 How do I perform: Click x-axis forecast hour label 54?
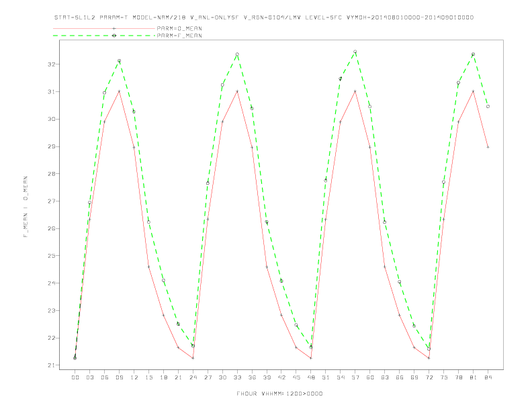[341, 377]
